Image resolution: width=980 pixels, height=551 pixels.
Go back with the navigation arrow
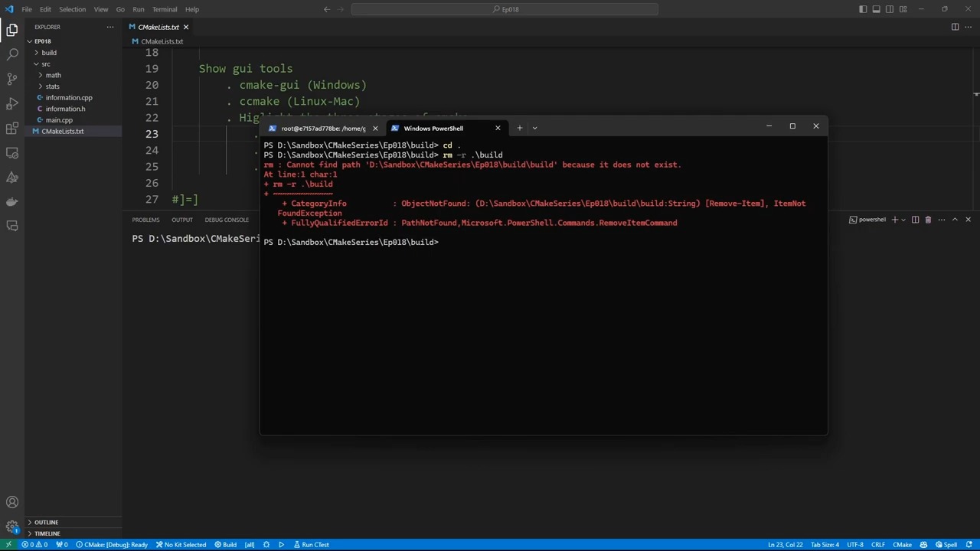point(327,9)
